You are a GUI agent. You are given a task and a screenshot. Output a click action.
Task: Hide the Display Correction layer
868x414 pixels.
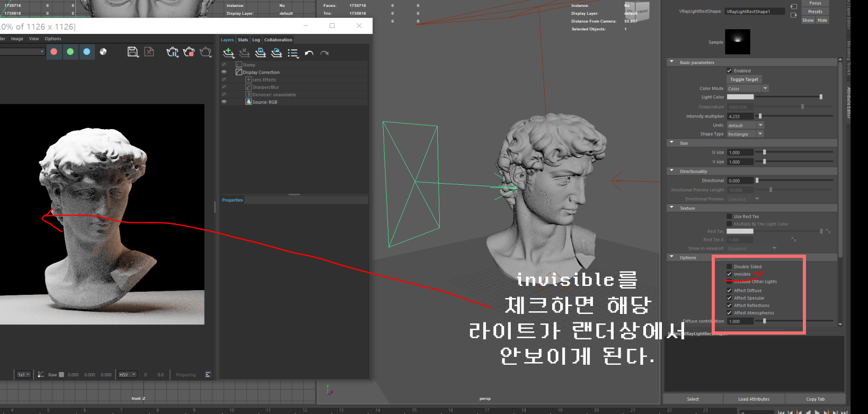click(224, 72)
